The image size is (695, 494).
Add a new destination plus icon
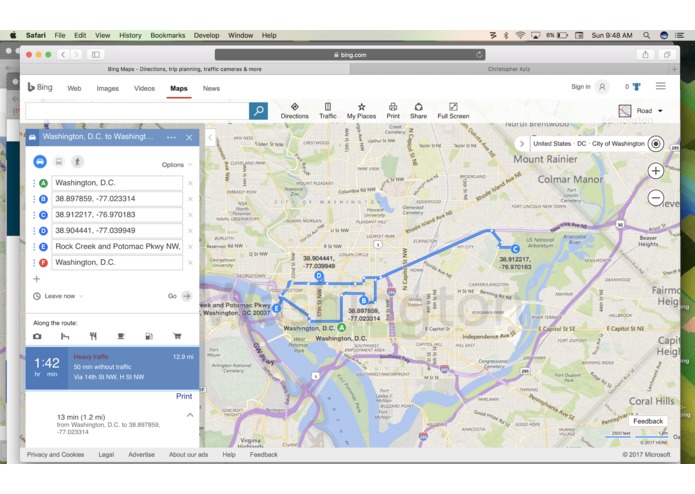pyautogui.click(x=37, y=279)
